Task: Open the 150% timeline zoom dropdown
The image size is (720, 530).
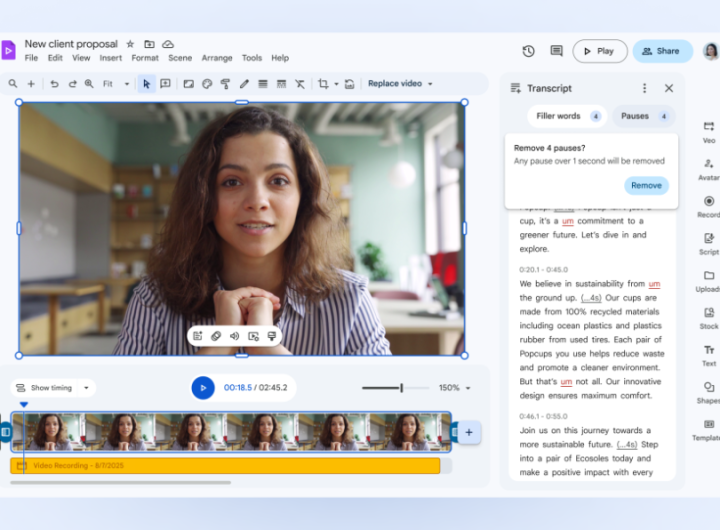Action: [454, 388]
